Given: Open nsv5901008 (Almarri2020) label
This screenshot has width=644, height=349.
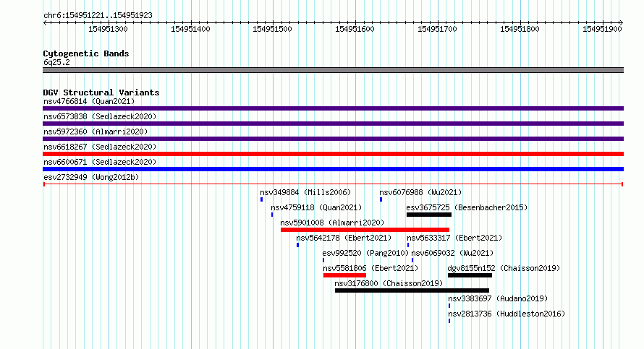Looking at the screenshot, I should click(x=332, y=223).
